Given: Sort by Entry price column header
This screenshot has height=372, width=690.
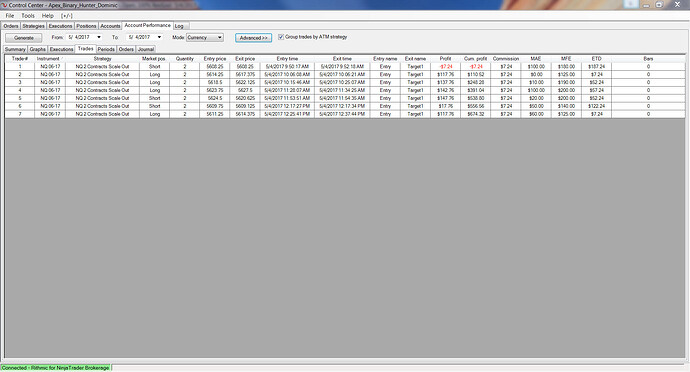Looking at the screenshot, I should tap(215, 59).
